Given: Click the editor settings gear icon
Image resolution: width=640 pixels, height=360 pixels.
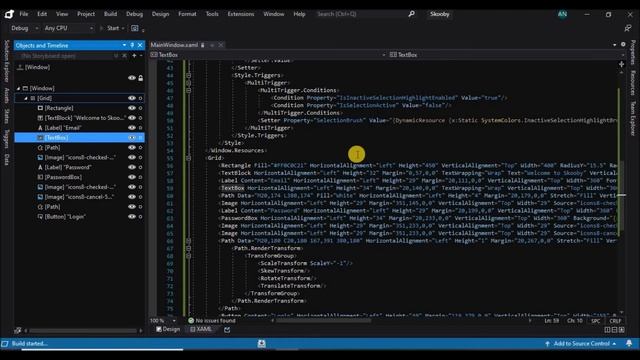Looking at the screenshot, I should click(x=623, y=44).
